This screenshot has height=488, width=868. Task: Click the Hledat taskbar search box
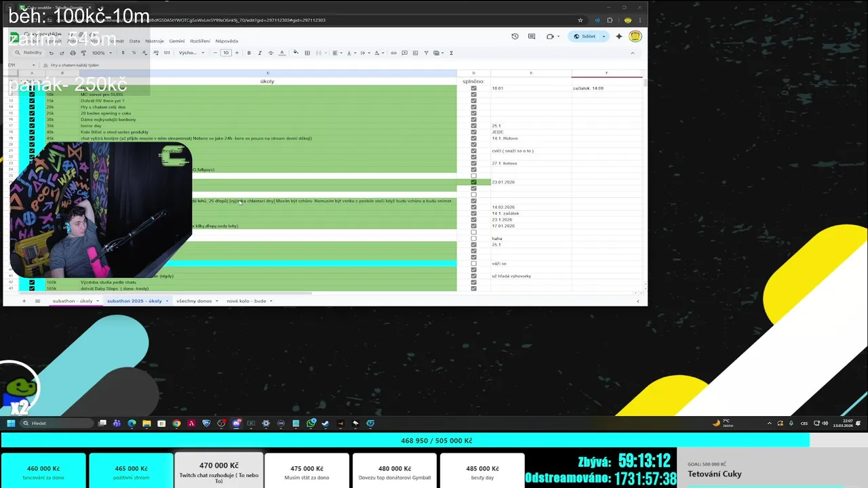pyautogui.click(x=58, y=423)
